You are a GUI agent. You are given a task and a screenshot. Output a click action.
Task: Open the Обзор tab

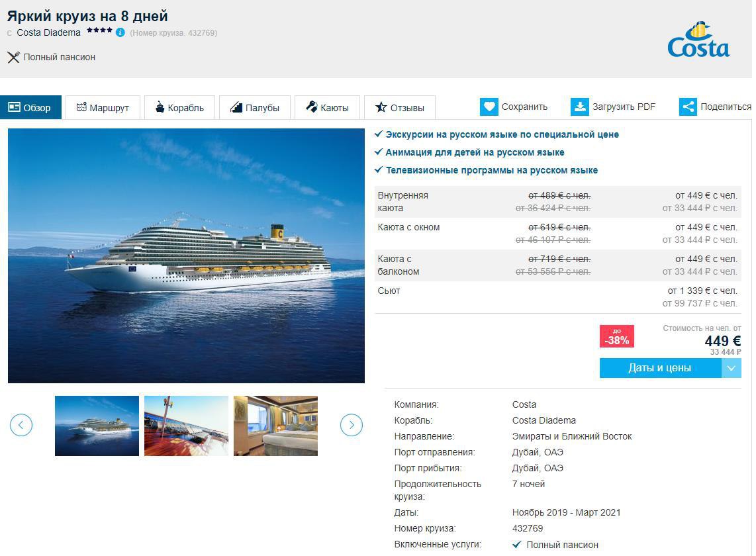click(31, 107)
